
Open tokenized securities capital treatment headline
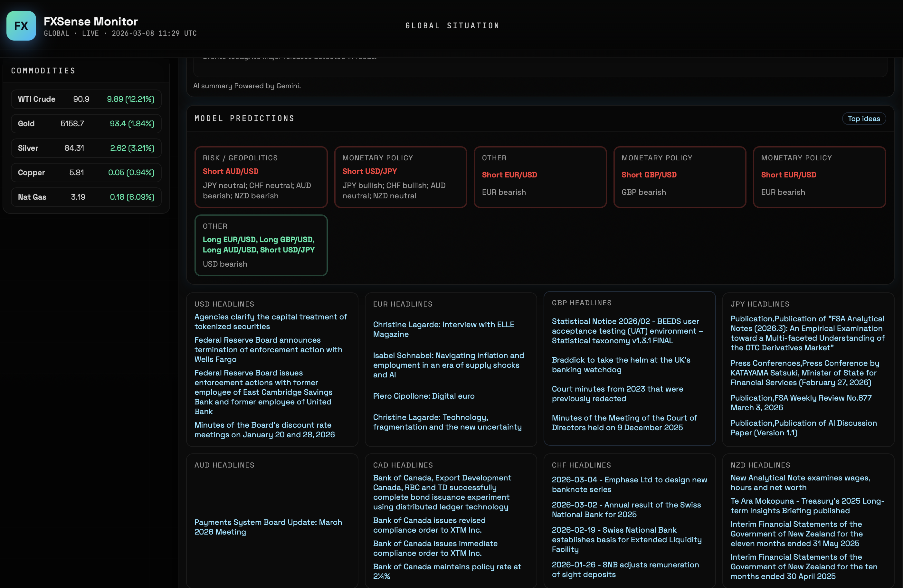click(270, 322)
